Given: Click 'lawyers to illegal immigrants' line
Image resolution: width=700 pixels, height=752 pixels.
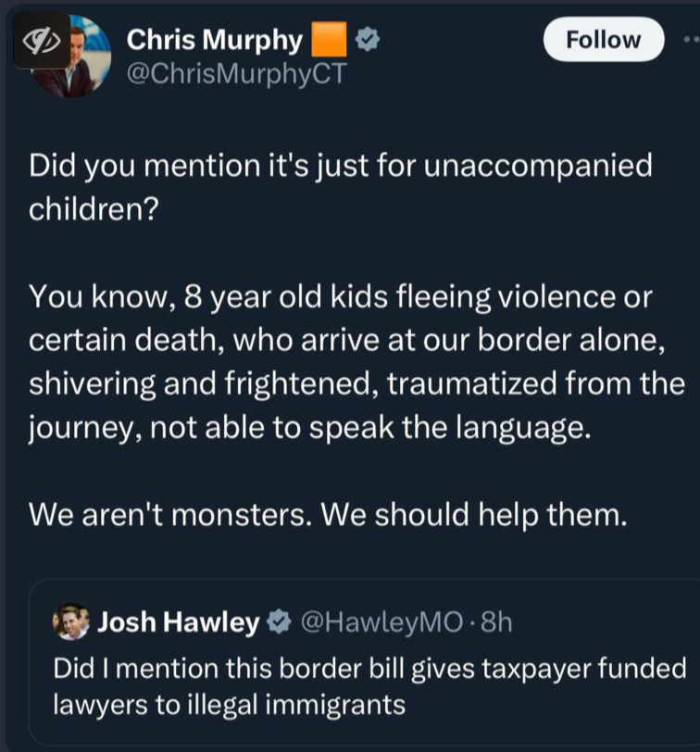Looking at the screenshot, I should coord(230,705).
